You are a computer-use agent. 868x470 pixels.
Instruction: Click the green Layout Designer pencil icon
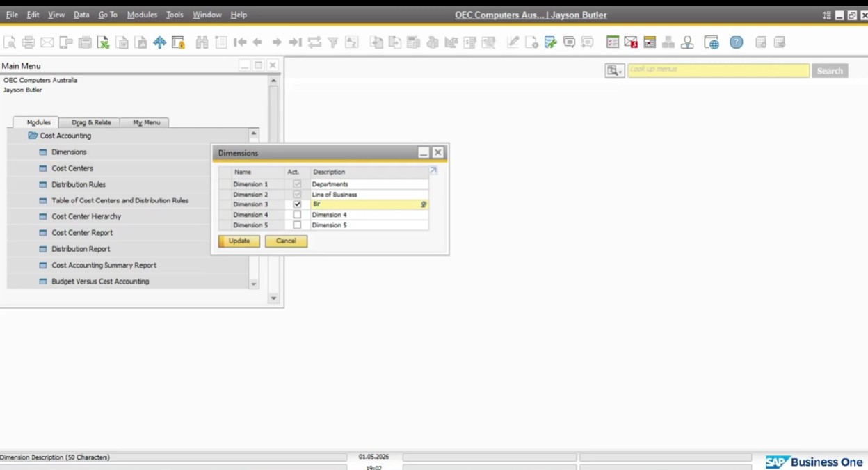[551, 42]
